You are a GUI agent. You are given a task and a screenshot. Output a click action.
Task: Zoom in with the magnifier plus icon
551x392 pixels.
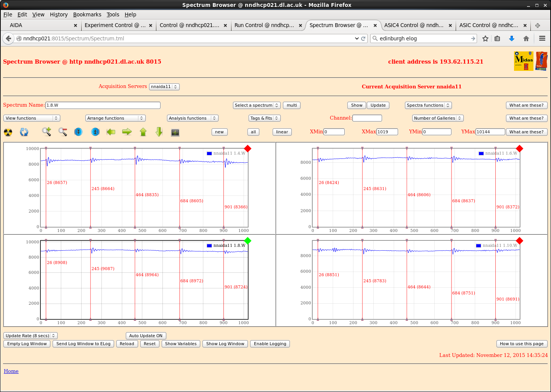47,132
